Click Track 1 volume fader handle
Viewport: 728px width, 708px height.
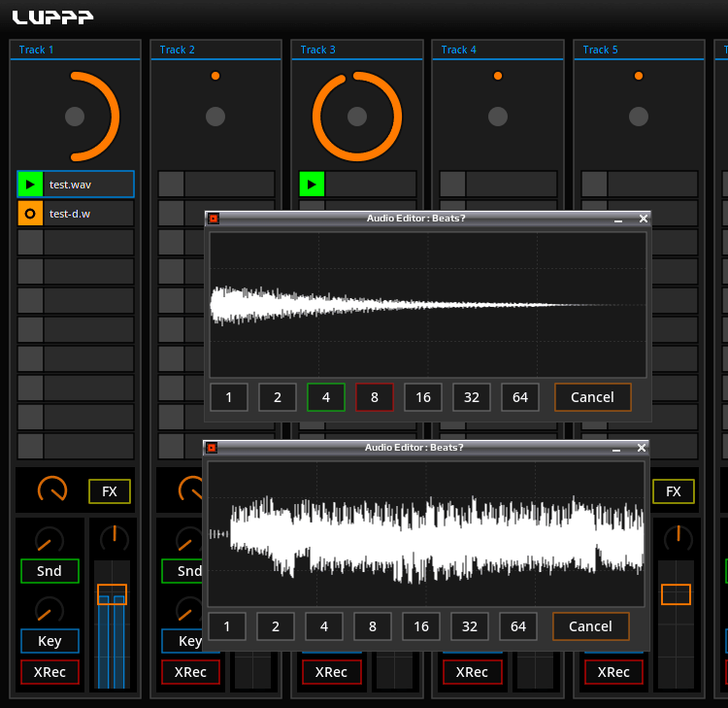pyautogui.click(x=112, y=594)
